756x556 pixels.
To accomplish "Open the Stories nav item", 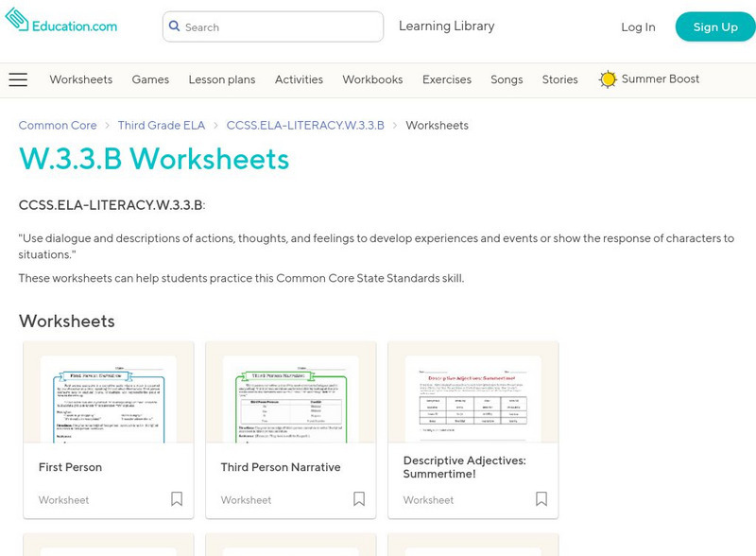I will [559, 79].
